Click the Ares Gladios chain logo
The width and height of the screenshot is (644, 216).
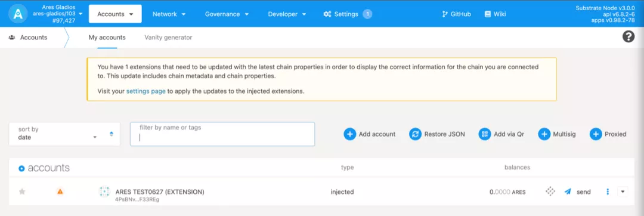coord(17,14)
